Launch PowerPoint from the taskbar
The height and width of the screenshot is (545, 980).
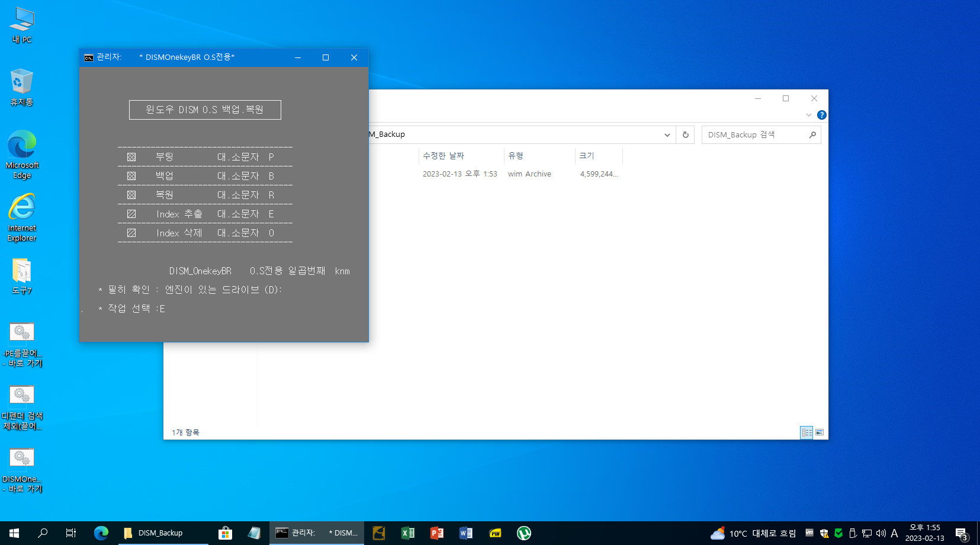point(437,533)
